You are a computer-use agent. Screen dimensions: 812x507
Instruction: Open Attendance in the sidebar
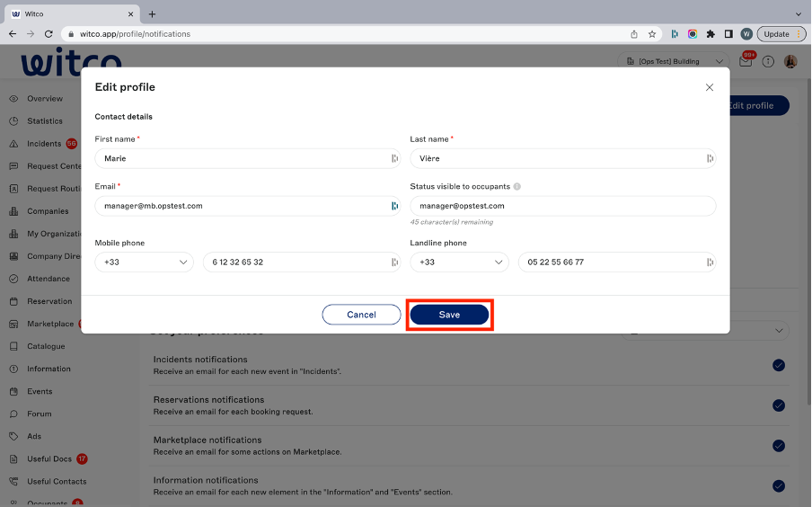(x=49, y=279)
